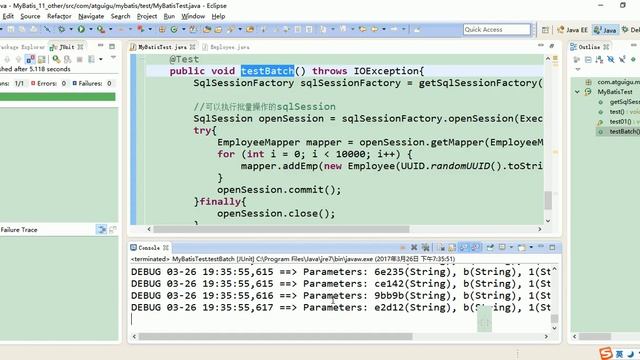Toggle Show Console on Standard Error
Screen dimensions: 640x360
click(x=476, y=247)
